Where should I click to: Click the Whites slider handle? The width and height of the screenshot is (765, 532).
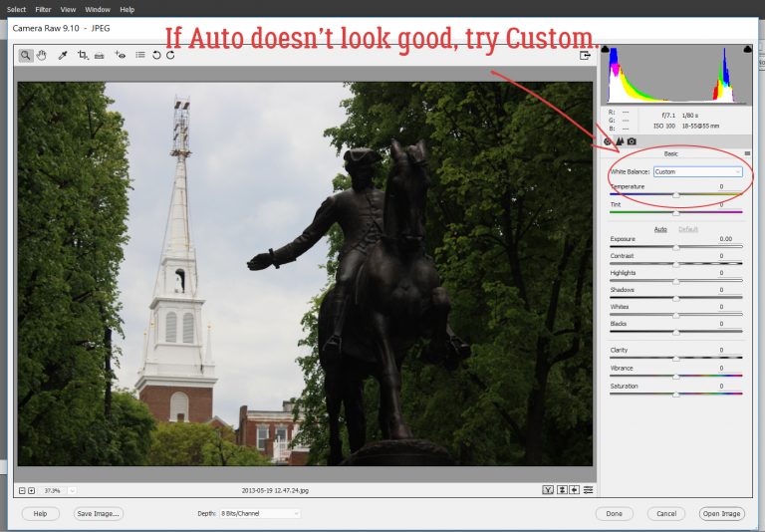click(x=676, y=315)
